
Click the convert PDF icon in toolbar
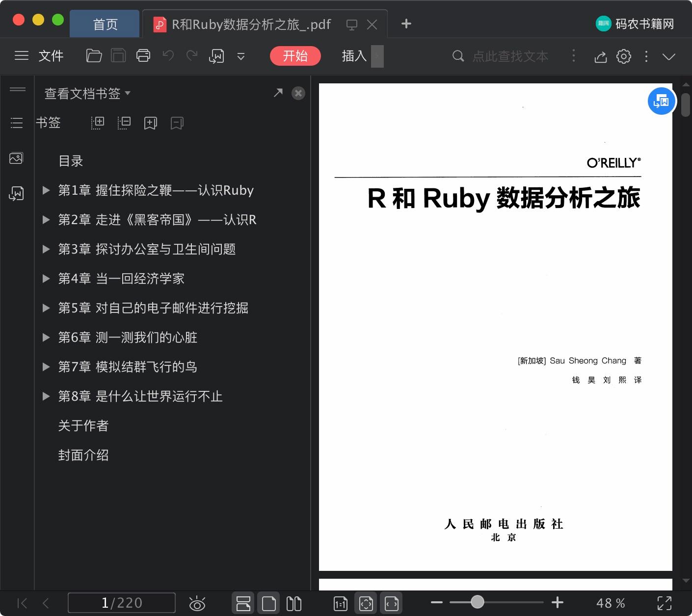tap(216, 56)
